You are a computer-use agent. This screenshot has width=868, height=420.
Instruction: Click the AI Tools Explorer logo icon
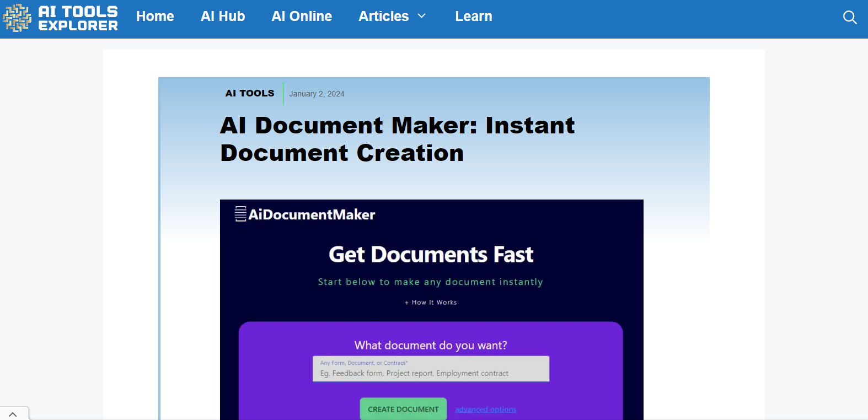(x=17, y=18)
